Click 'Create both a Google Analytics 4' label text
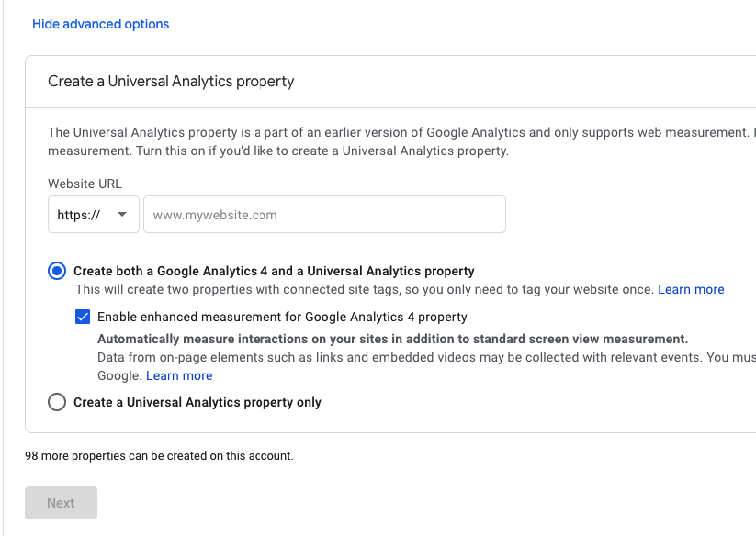The image size is (756, 536). tap(274, 271)
